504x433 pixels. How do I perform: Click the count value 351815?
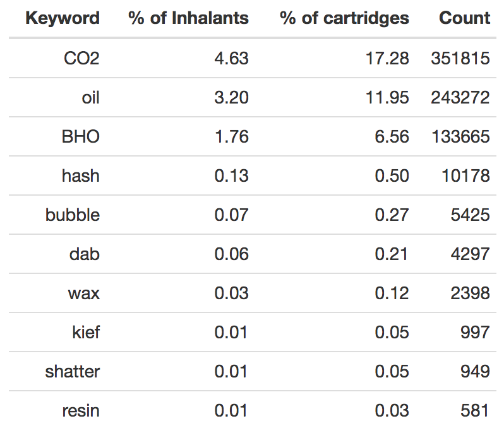[x=460, y=59]
